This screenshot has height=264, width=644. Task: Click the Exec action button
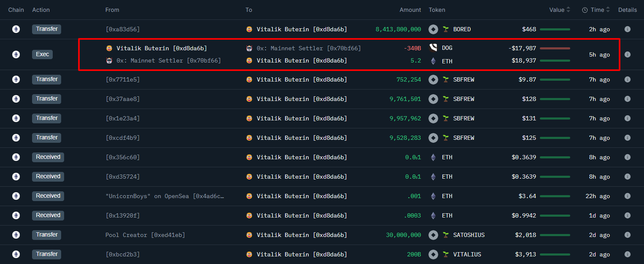coord(42,54)
